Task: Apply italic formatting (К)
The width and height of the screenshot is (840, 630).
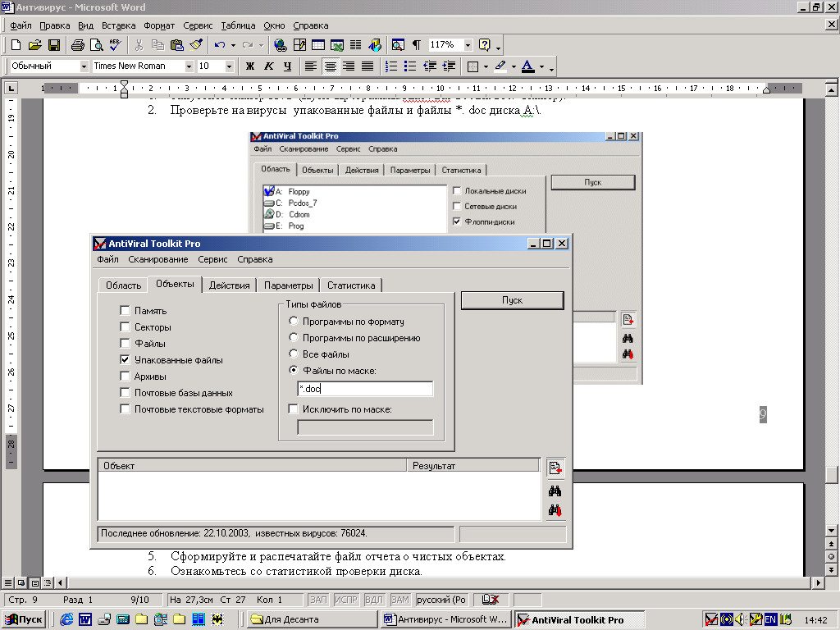Action: pyautogui.click(x=269, y=66)
